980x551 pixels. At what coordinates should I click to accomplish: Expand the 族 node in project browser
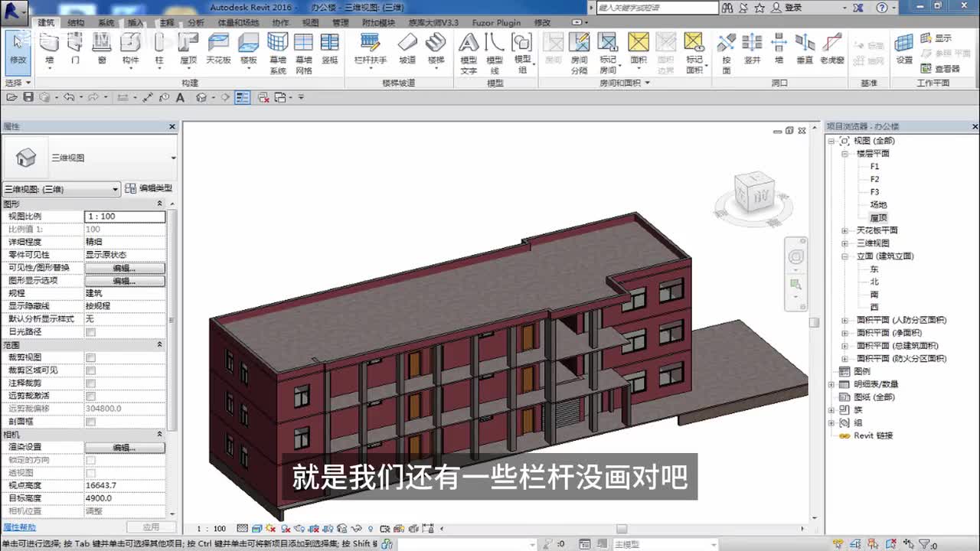coord(832,409)
